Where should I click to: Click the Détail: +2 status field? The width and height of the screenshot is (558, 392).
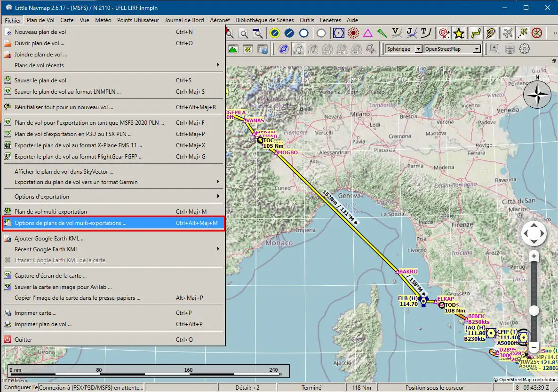[247, 387]
